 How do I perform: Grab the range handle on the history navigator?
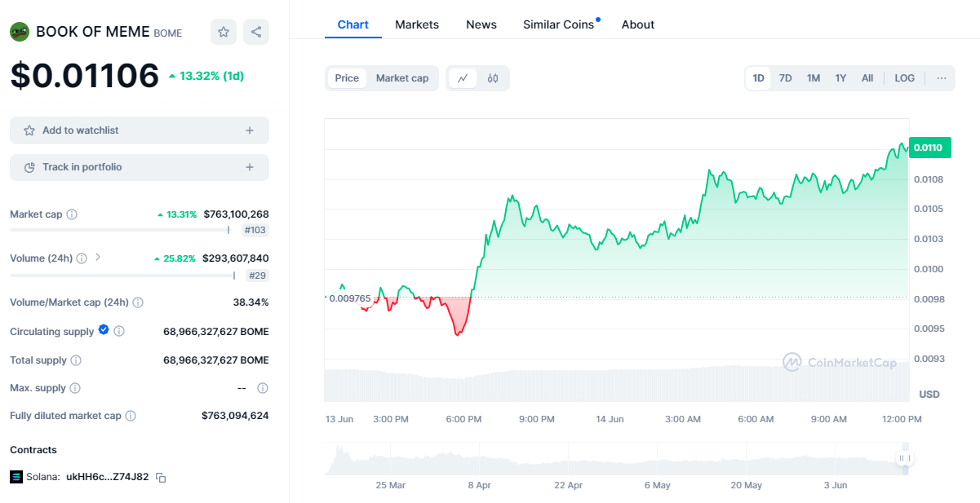pos(903,458)
